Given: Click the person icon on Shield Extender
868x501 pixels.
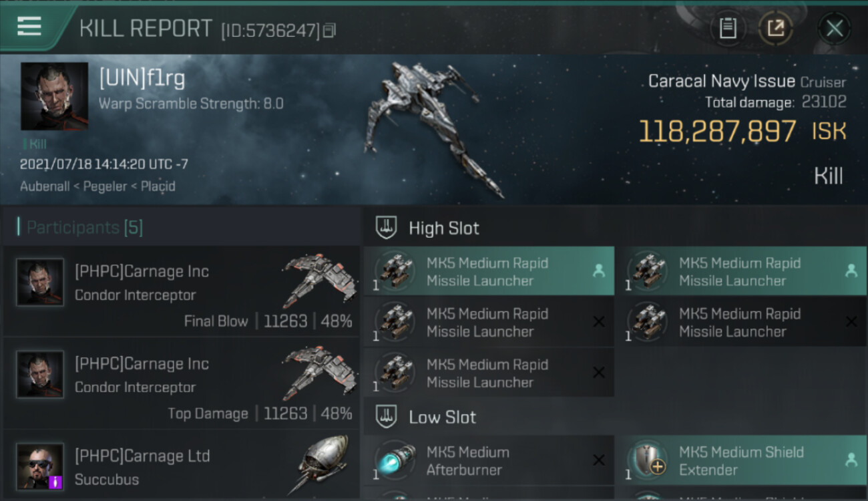Looking at the screenshot, I should [851, 460].
